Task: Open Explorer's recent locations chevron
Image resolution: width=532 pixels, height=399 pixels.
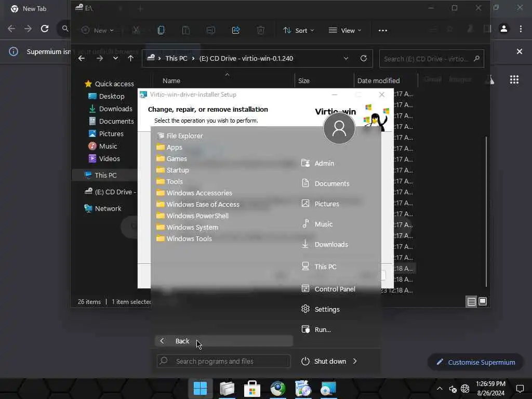Action: tap(116, 58)
